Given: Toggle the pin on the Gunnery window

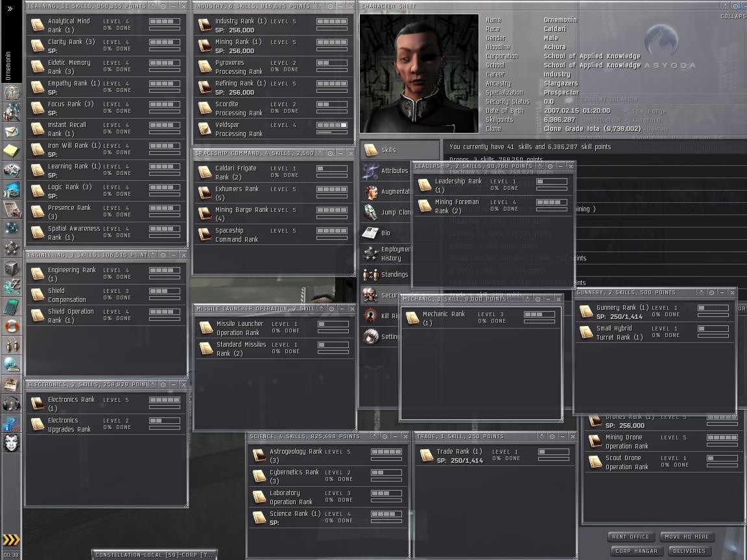Looking at the screenshot, I should (712, 292).
